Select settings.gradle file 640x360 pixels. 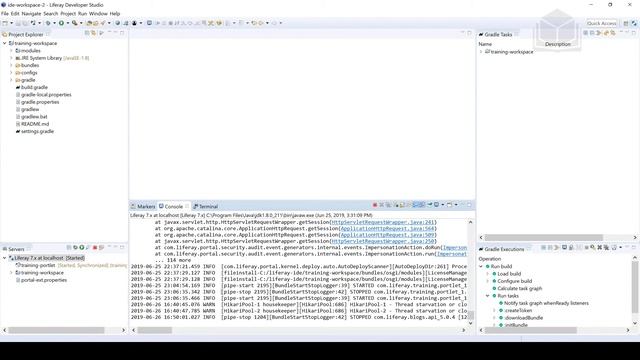point(34,131)
